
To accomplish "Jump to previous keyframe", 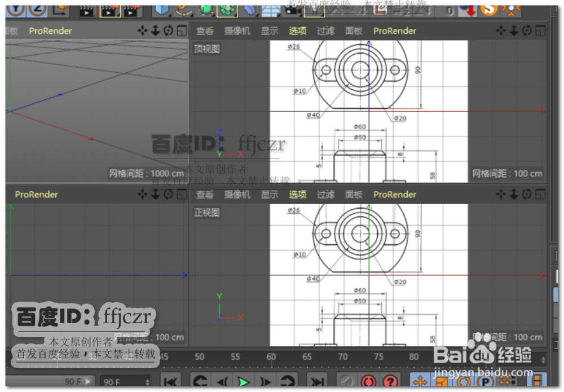I will [x=200, y=381].
